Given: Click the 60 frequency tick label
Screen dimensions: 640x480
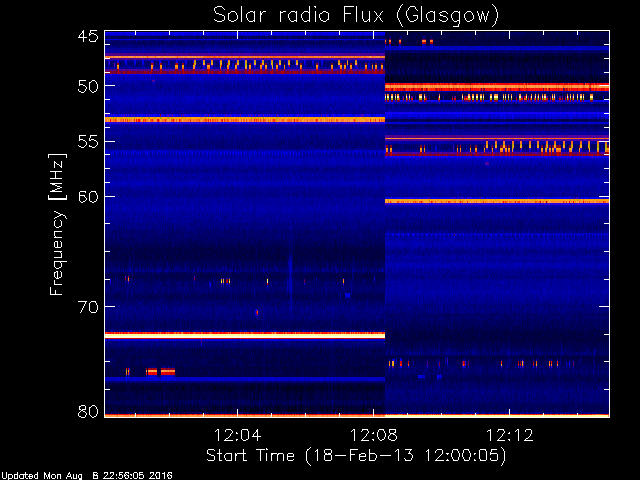Looking at the screenshot, I should click(x=88, y=197).
